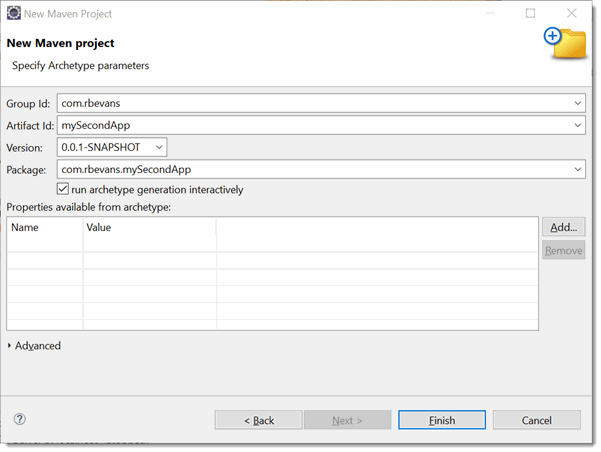Open the Version dropdown arrow

[x=159, y=147]
